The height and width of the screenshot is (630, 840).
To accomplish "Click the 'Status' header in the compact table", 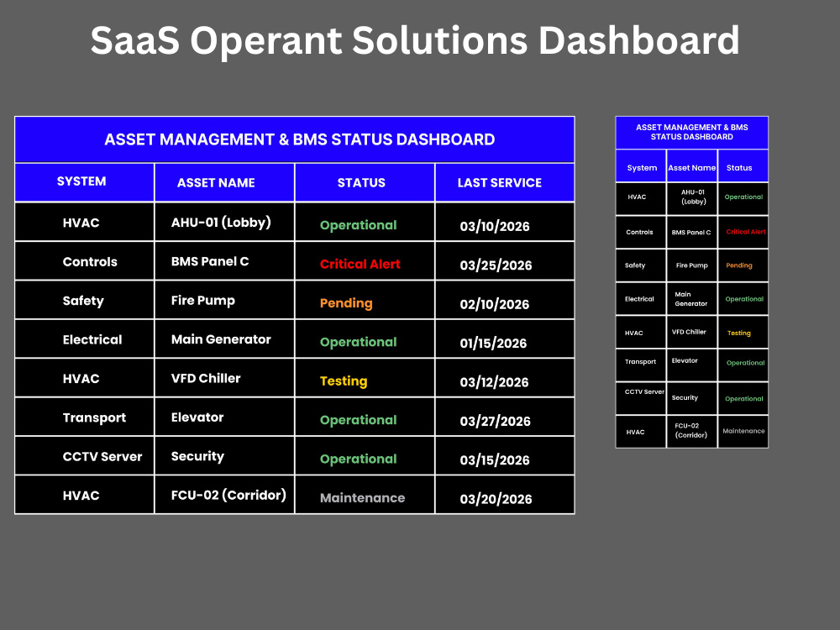I will (x=738, y=168).
